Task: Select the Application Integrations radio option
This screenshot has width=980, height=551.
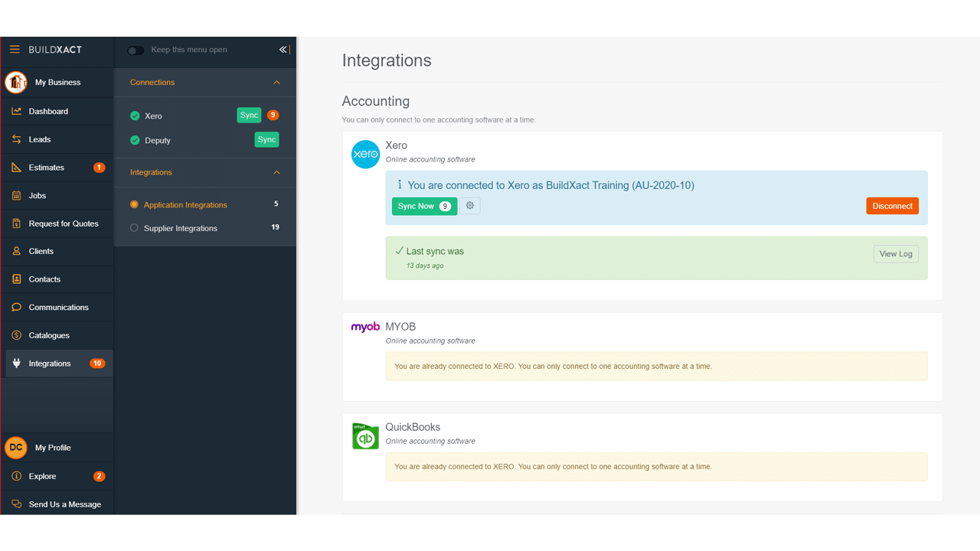Action: coord(135,205)
